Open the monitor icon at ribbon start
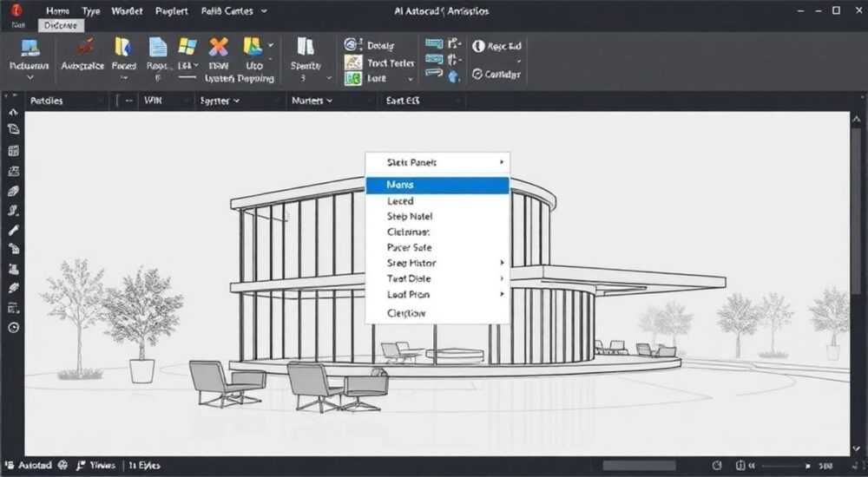 [30, 48]
